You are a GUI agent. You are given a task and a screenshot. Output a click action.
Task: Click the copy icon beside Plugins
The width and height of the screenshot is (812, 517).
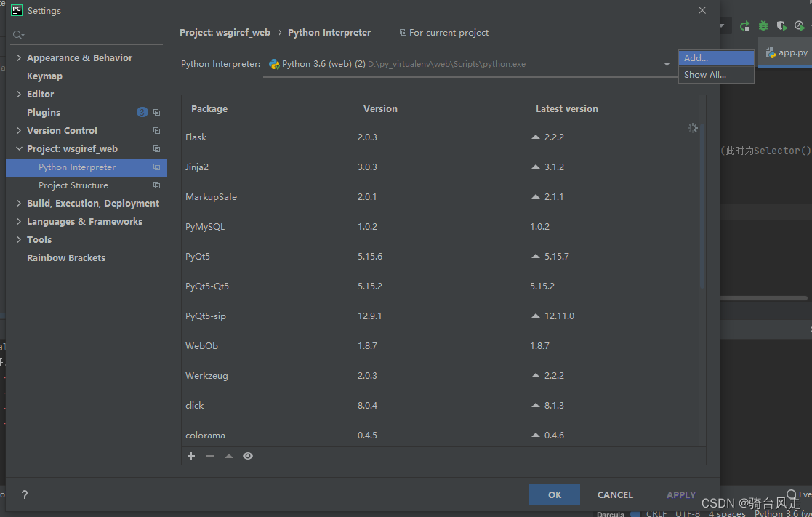coord(156,113)
